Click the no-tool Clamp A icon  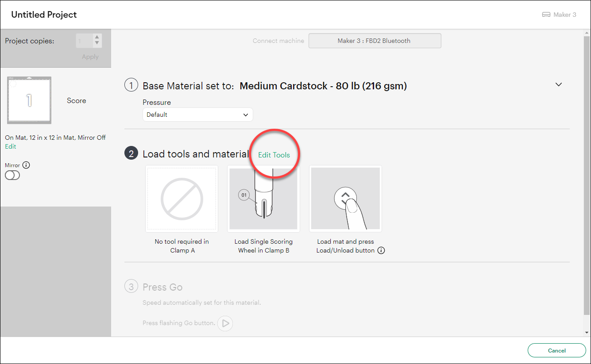pos(182,199)
